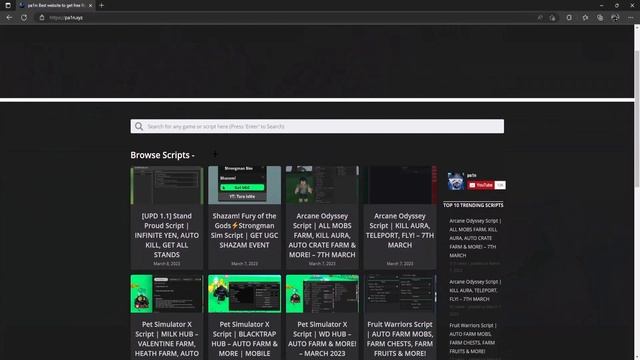
Task: Open the Pet Simulator X MILK HUB thumbnail
Action: (x=167, y=293)
